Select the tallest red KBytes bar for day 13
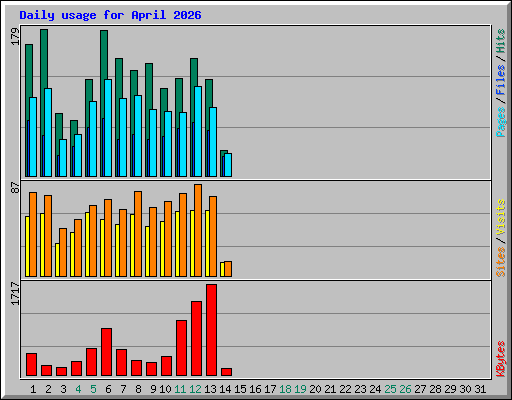Viewport: 512px width, 400px height. [x=211, y=330]
